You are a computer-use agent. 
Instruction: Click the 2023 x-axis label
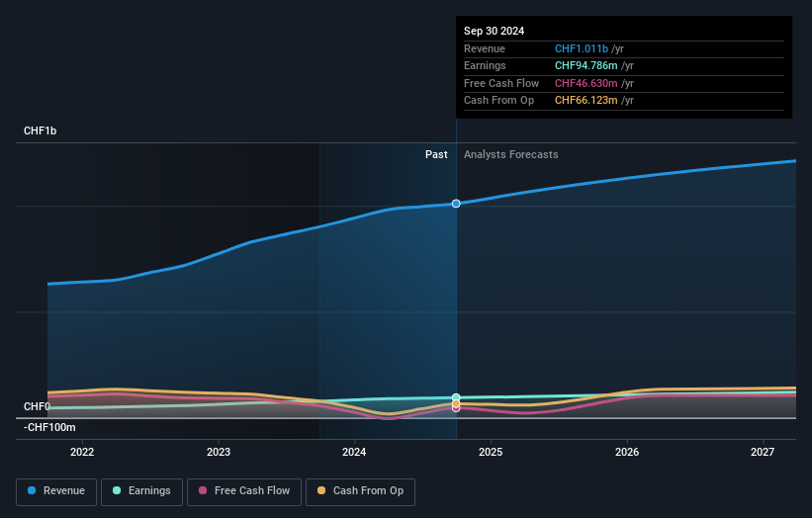coord(218,453)
